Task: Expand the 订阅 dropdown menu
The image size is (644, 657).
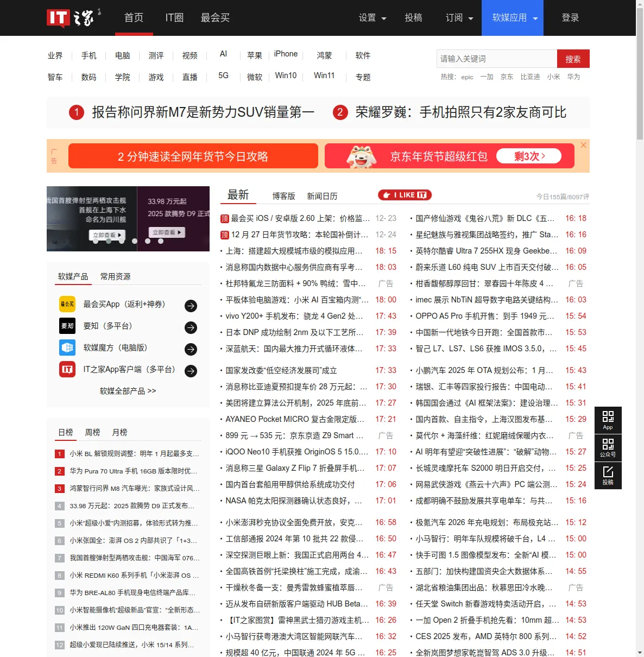Action: point(459,18)
